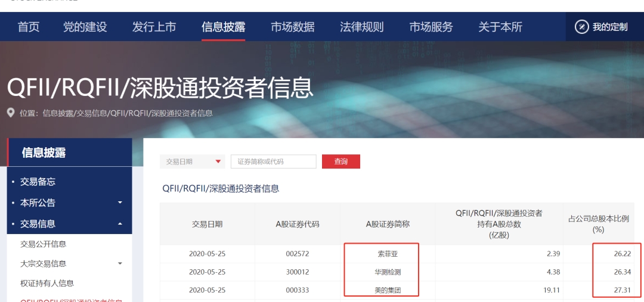Select 信息披露 in top navigation
The width and height of the screenshot is (644, 302).
(224, 27)
